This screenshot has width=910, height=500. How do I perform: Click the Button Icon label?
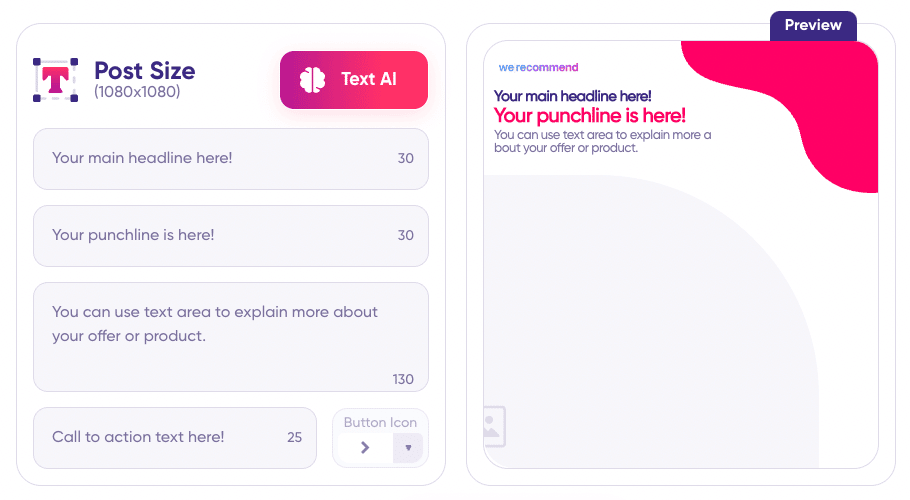[380, 422]
